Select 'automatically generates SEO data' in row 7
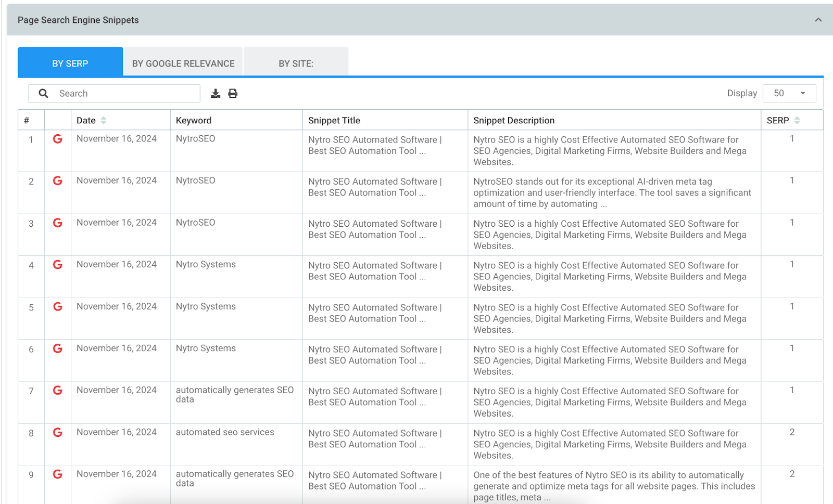Viewport: 833px width, 504px height. (235, 394)
